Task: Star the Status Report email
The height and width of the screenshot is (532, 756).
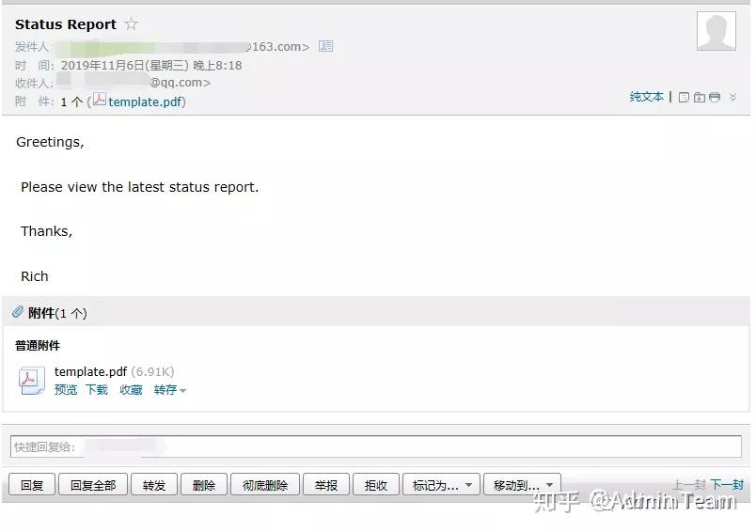Action: click(x=131, y=23)
